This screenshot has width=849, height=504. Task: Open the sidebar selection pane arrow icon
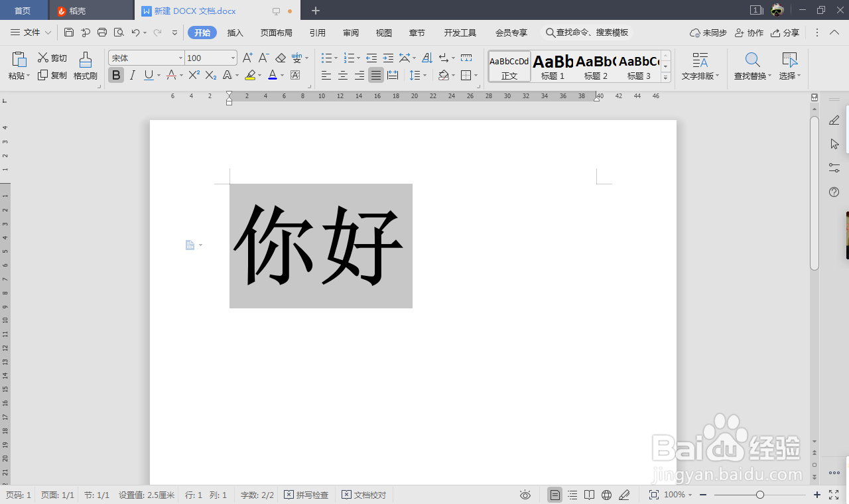[834, 144]
